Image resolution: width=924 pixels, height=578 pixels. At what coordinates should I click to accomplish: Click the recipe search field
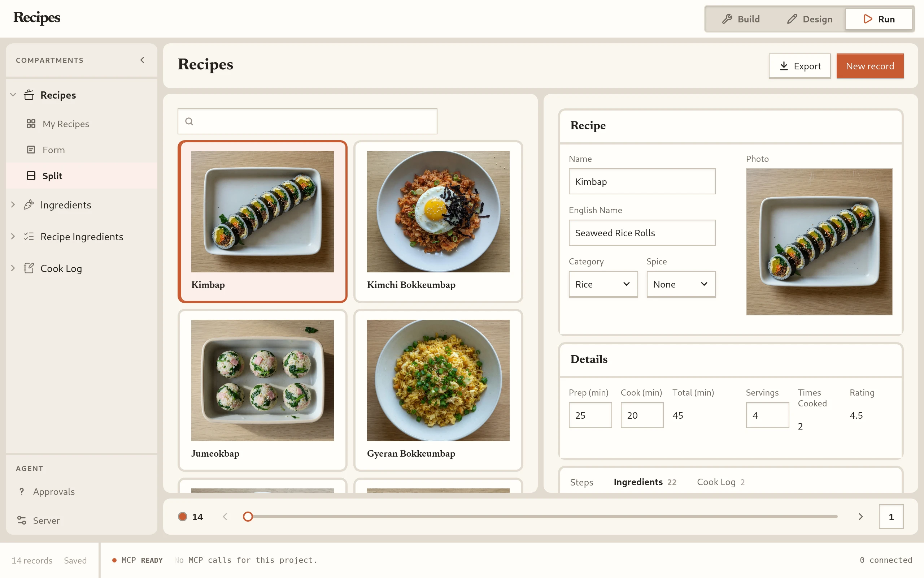308,121
